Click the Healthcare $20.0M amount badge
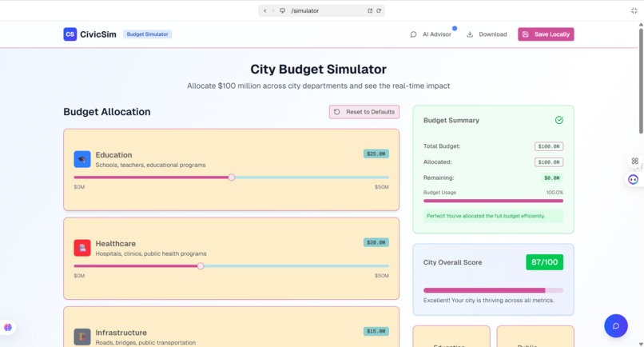Screen dimensions: 644x347 point(376,242)
